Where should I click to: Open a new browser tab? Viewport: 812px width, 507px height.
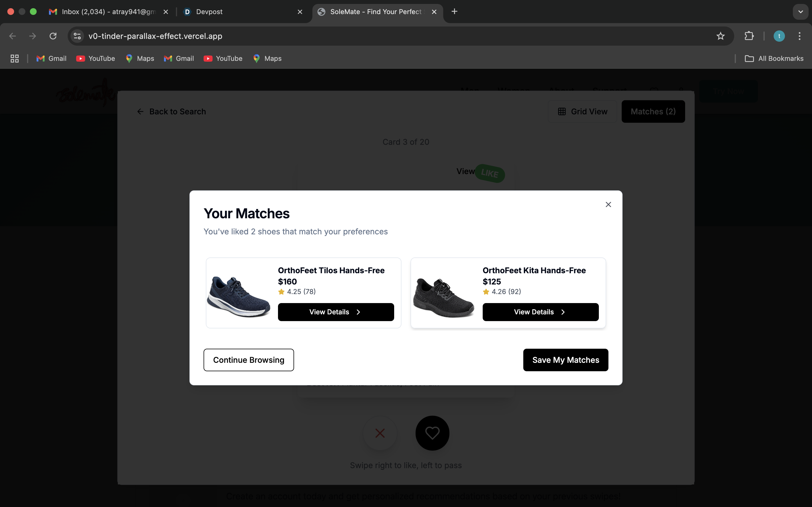click(454, 12)
